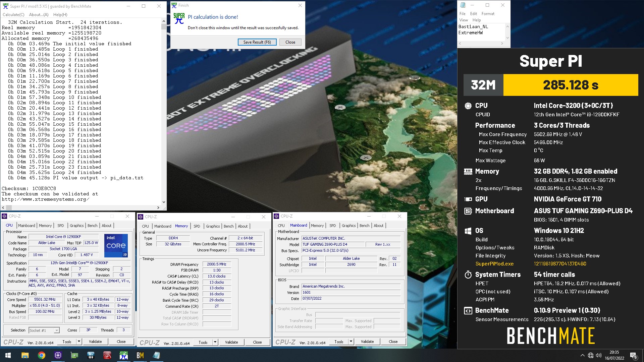This screenshot has height=362, width=644.
Task: Click the Super PI logo in Finish dialog
Action: click(x=179, y=18)
